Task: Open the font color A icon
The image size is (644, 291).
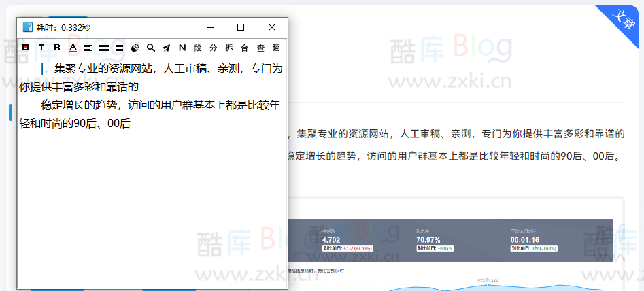Action: tap(73, 48)
